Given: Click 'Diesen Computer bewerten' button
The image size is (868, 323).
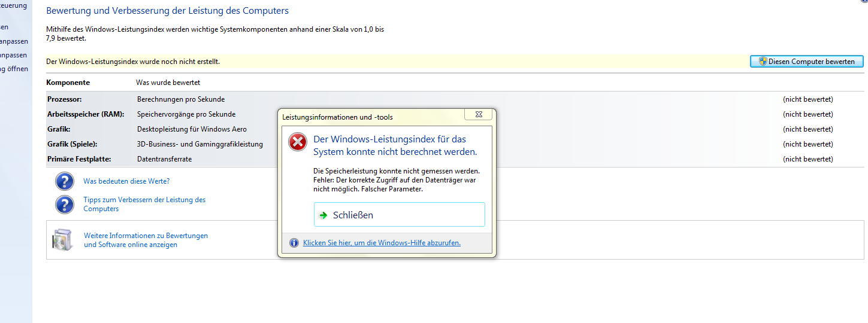Looking at the screenshot, I should click(x=807, y=62).
